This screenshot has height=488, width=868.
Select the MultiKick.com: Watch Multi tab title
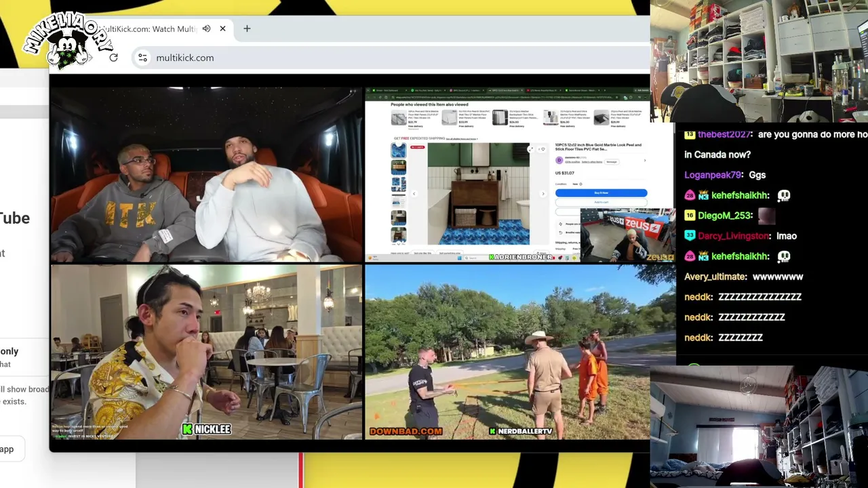pos(148,28)
